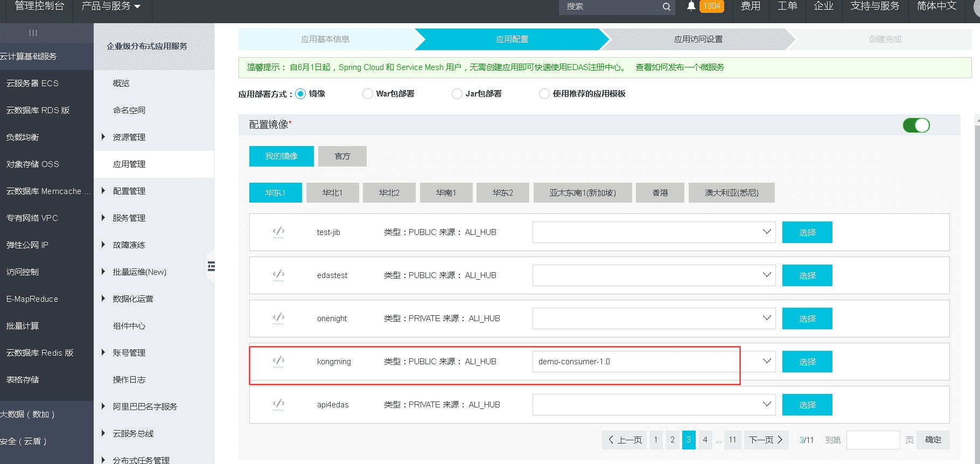
Task: Click the notification bell icon
Action: (691, 6)
